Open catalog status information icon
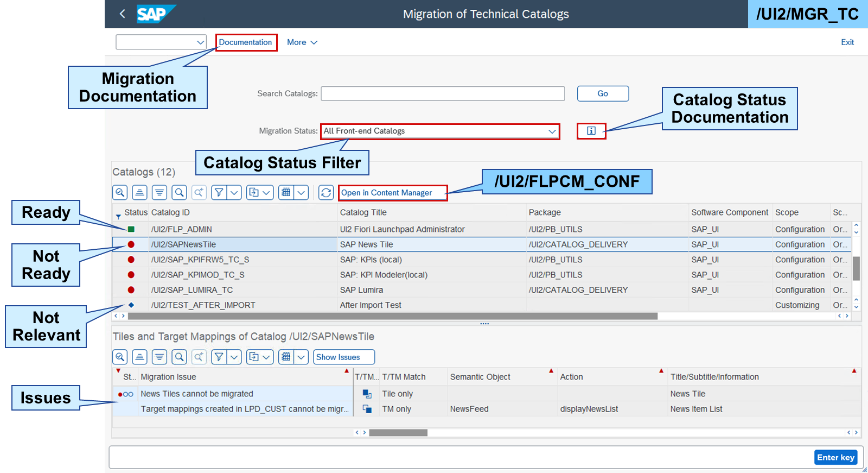868x473 pixels. click(591, 131)
